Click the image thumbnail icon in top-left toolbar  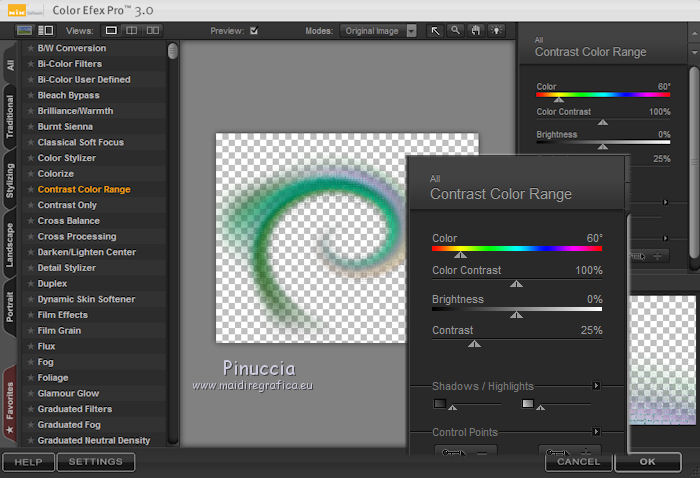tap(24, 30)
